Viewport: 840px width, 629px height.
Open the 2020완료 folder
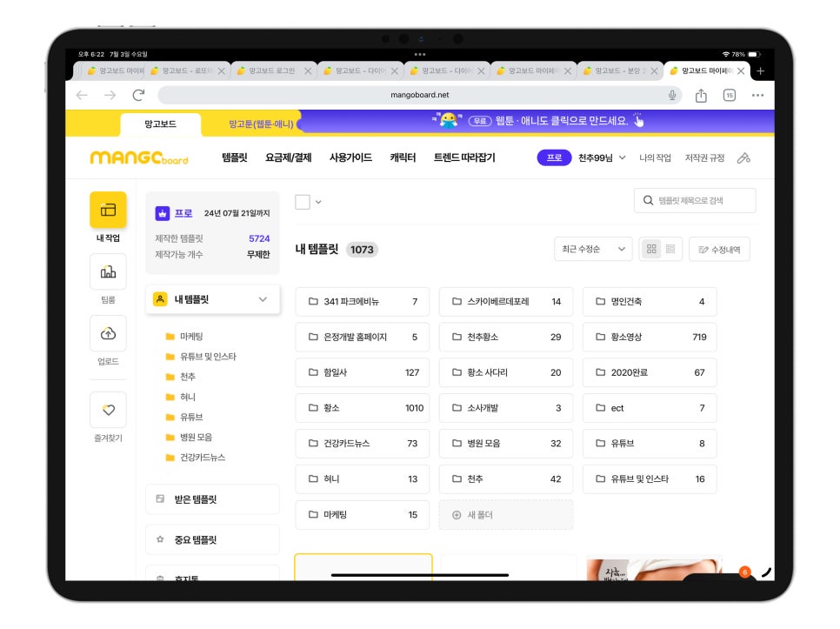[650, 372]
